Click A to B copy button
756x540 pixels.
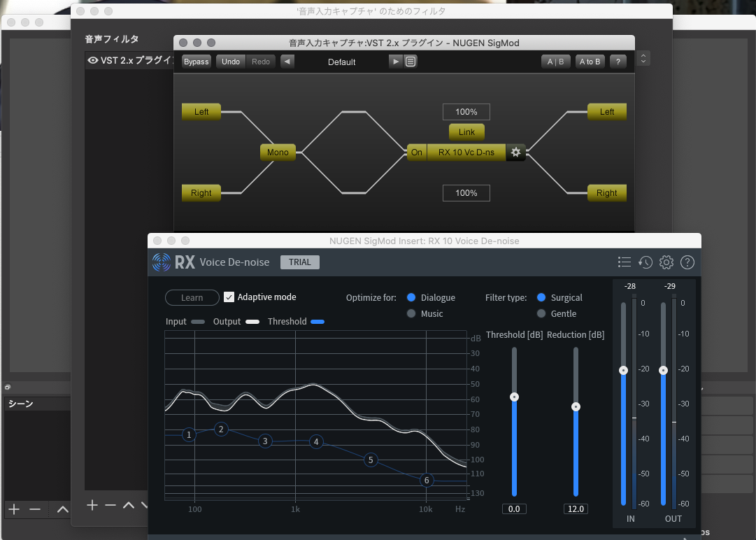pos(590,62)
